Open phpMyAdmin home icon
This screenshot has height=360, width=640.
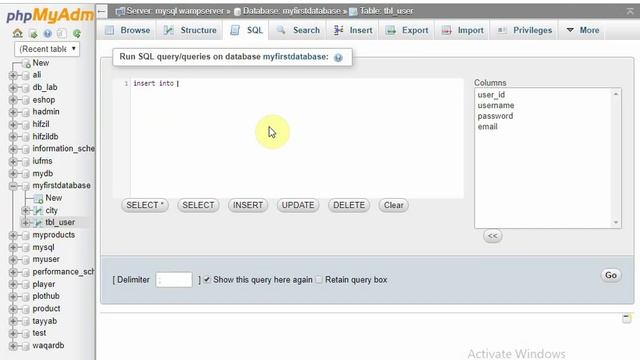pyautogui.click(x=17, y=33)
